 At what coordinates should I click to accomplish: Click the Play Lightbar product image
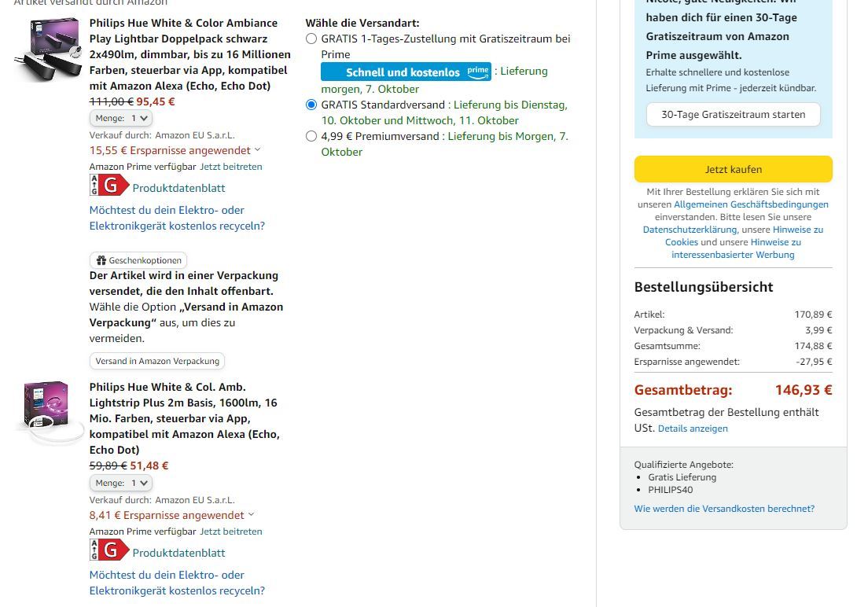[49, 50]
